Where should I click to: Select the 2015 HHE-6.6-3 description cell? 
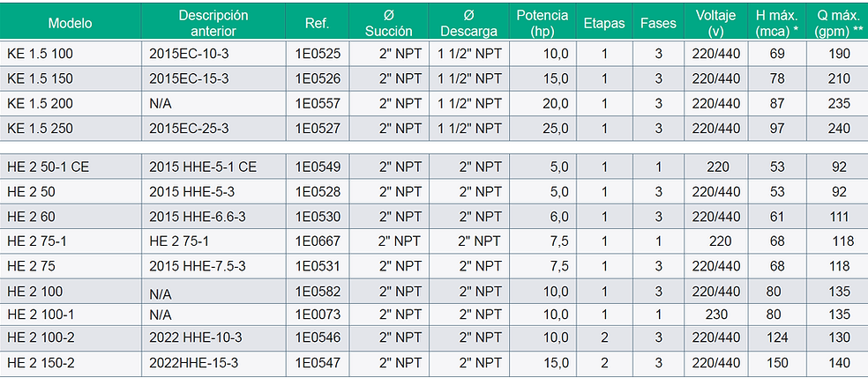click(198, 217)
